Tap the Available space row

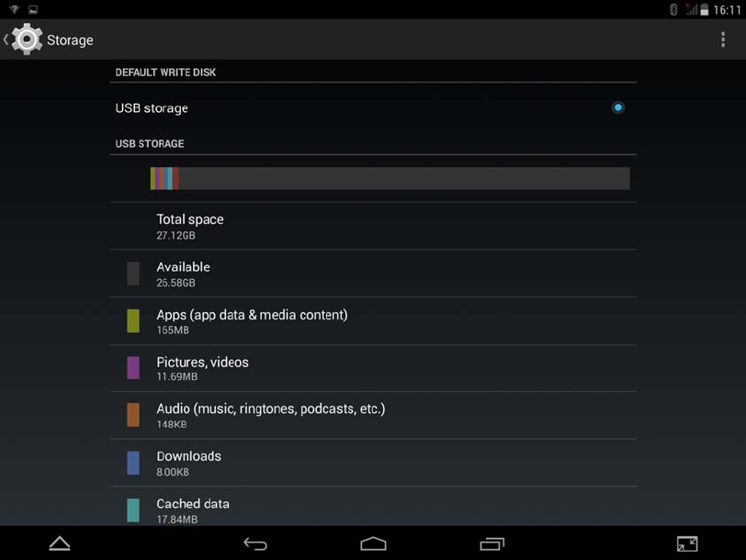tap(373, 274)
